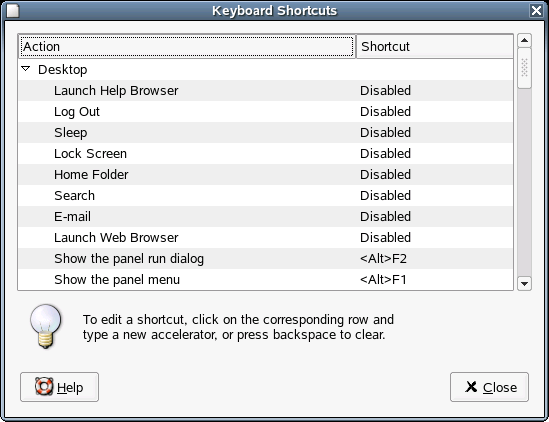Click the <Alt>F2 run dialog shortcut
The height and width of the screenshot is (422, 549).
pyautogui.click(x=383, y=258)
